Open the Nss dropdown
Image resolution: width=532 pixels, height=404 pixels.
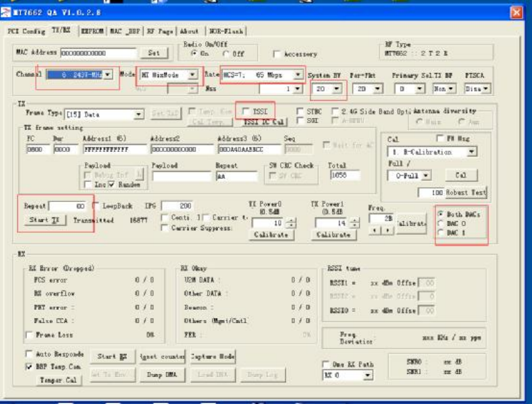[297, 89]
